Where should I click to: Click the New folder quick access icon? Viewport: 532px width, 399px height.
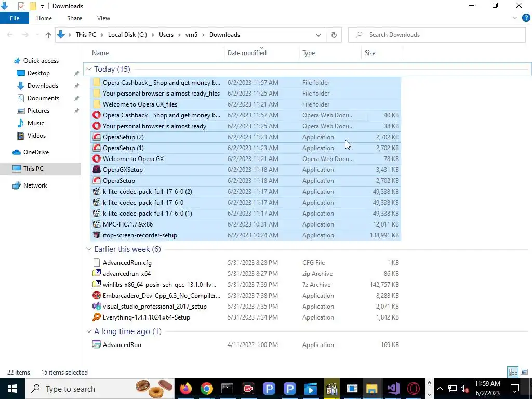[x=33, y=6]
